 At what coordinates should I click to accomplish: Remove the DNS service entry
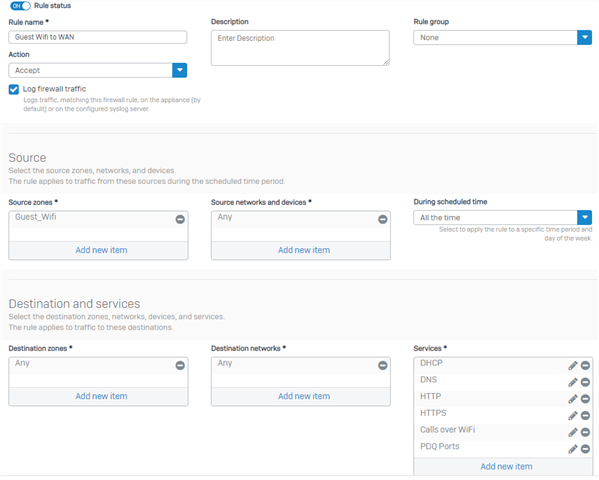(585, 382)
